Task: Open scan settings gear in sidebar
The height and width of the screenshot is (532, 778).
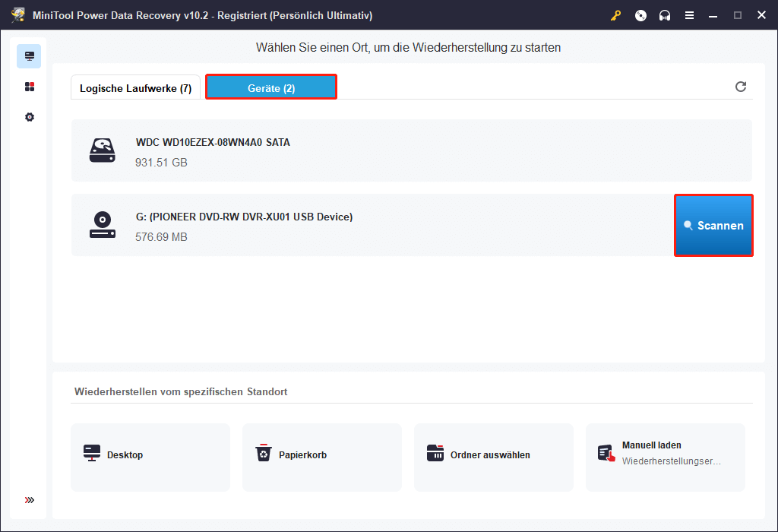Action: pyautogui.click(x=30, y=117)
